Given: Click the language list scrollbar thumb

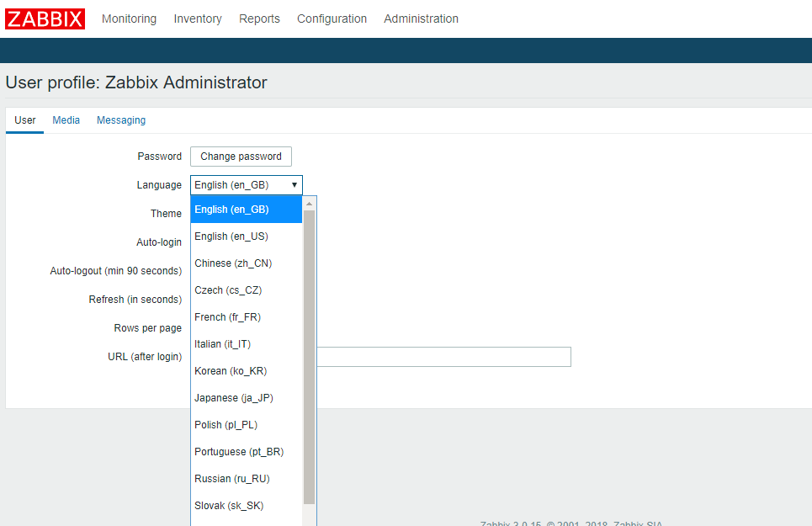Looking at the screenshot, I should point(309,357).
